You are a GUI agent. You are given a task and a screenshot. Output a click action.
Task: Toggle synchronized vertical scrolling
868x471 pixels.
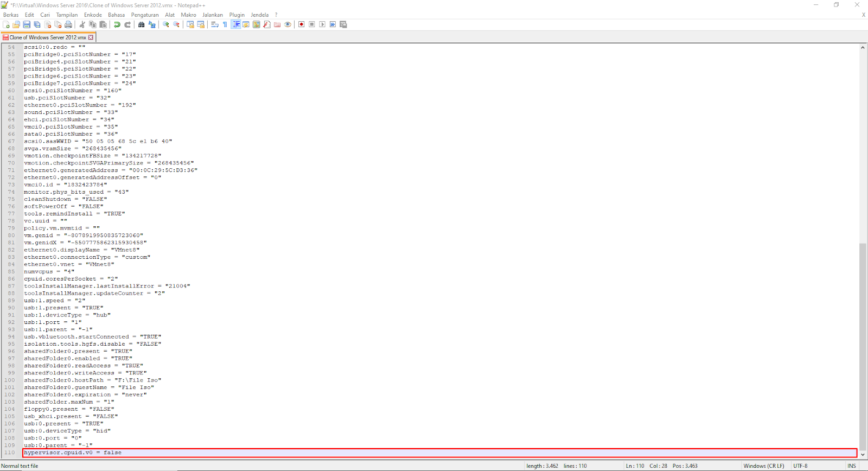click(190, 24)
